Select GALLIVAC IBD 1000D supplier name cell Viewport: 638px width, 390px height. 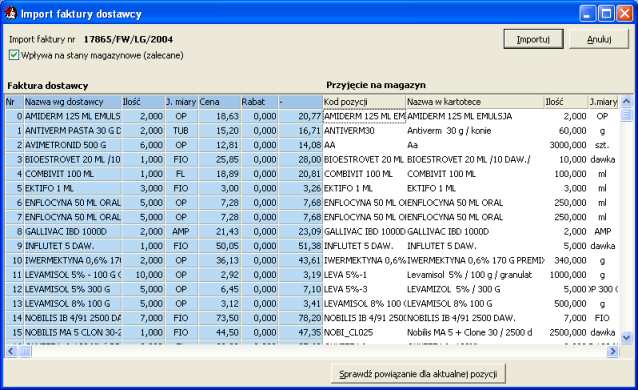(x=72, y=232)
